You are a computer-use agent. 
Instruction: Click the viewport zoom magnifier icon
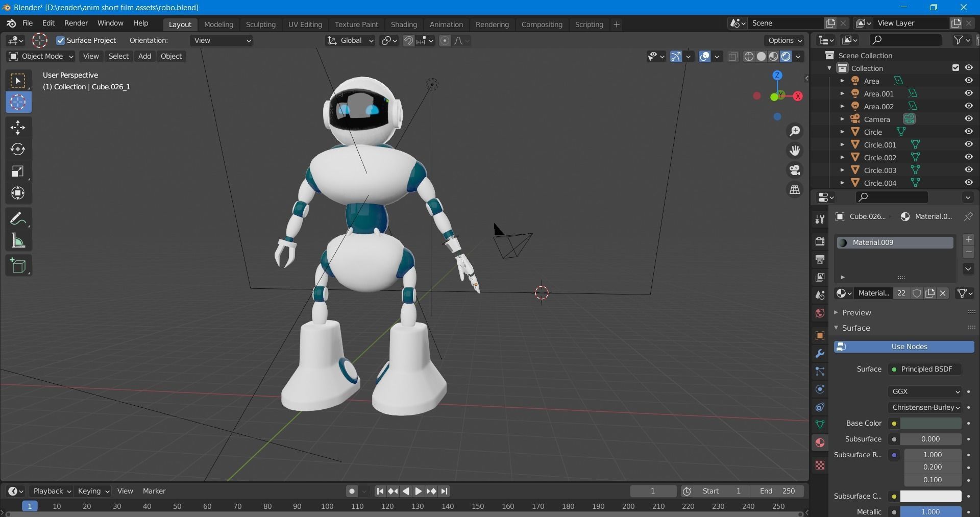[x=795, y=131]
